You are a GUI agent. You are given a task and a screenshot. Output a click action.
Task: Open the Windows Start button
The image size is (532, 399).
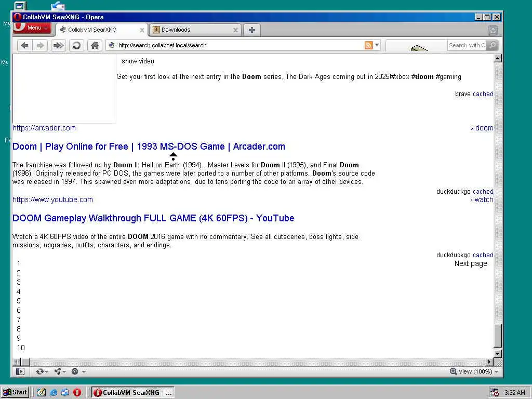(15, 393)
